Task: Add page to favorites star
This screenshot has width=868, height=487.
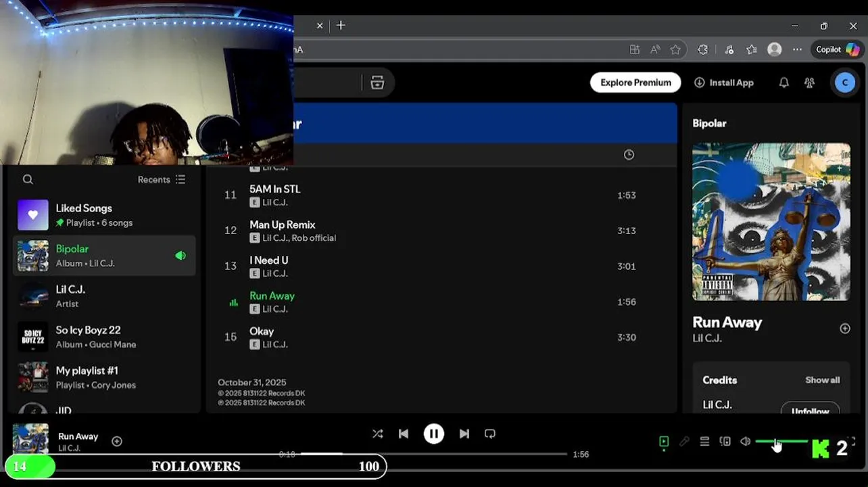Action: click(x=675, y=49)
